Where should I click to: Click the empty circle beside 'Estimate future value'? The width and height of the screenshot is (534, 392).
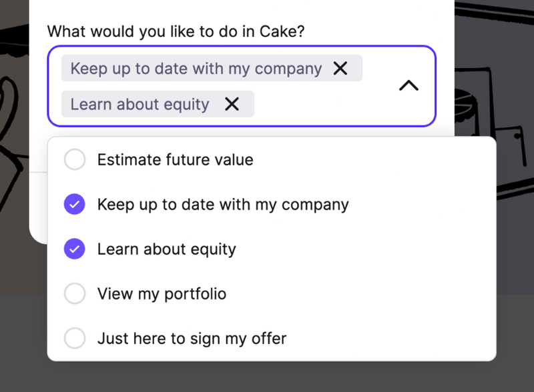tap(74, 159)
